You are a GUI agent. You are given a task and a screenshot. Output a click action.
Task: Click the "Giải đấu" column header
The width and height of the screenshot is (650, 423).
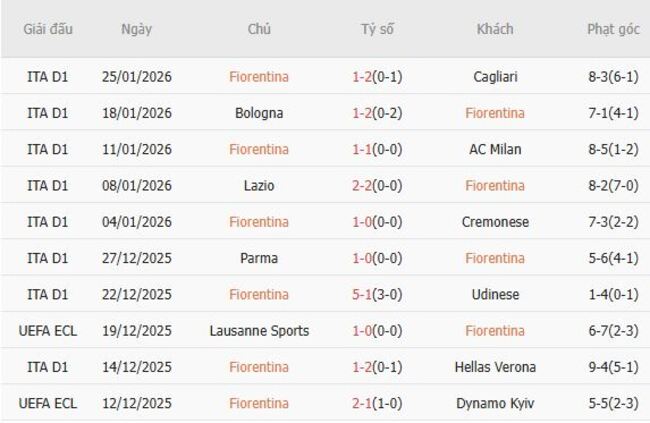(48, 29)
